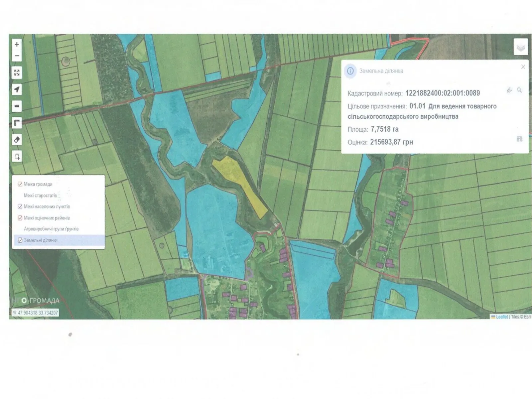Uncheck the Межа громади layer

click(x=20, y=184)
